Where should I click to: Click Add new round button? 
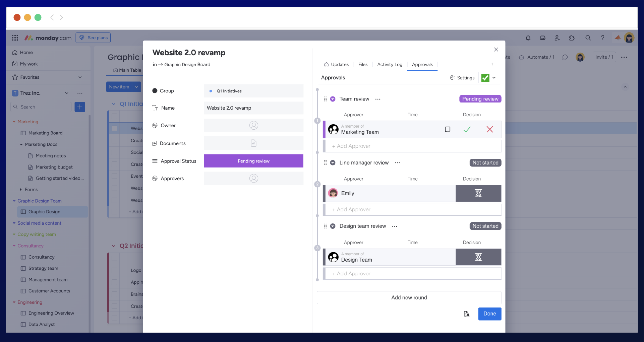pos(409,297)
